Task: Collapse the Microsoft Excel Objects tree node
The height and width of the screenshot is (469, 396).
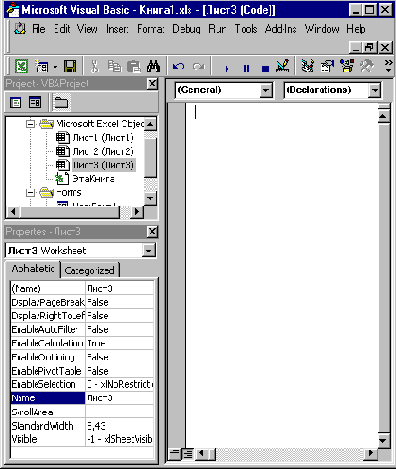Action: pos(31,124)
